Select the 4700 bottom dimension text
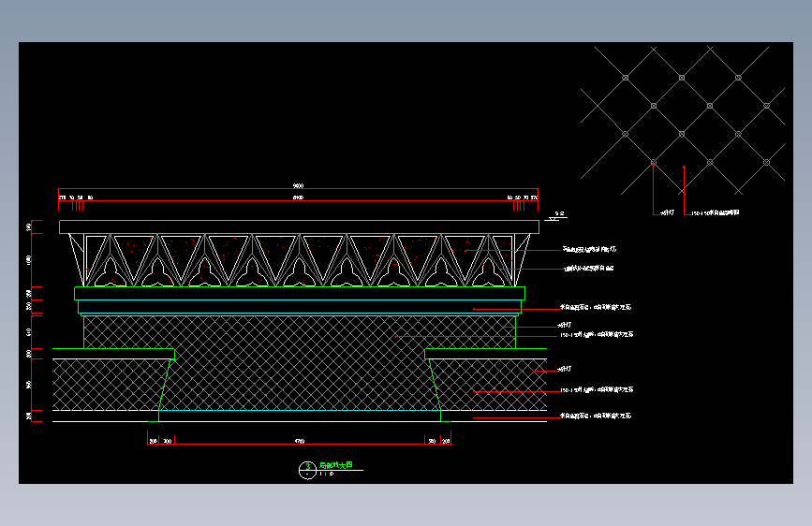This screenshot has height=526, width=812. (300, 441)
